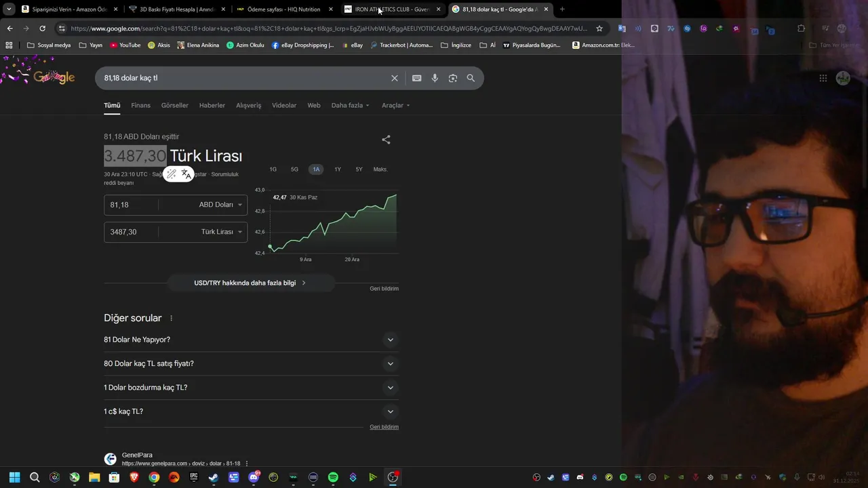The image size is (868, 488).
Task: Open YouTube bookmark
Action: click(125, 45)
